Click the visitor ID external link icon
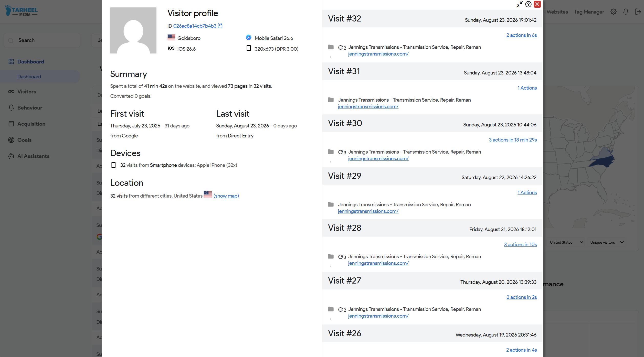The image size is (644, 357). (220, 26)
